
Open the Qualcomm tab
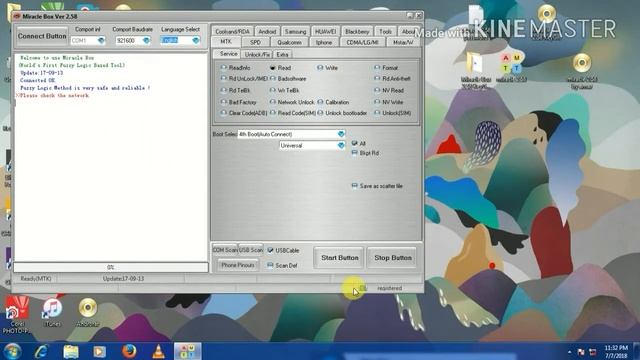point(289,42)
